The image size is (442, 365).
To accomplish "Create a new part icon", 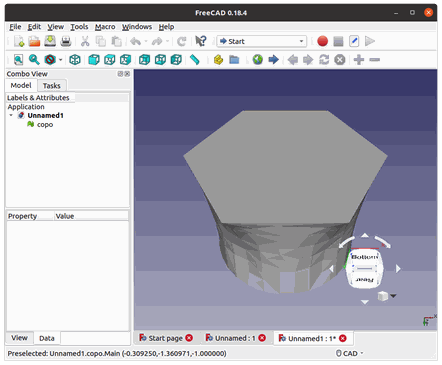I will (x=218, y=60).
